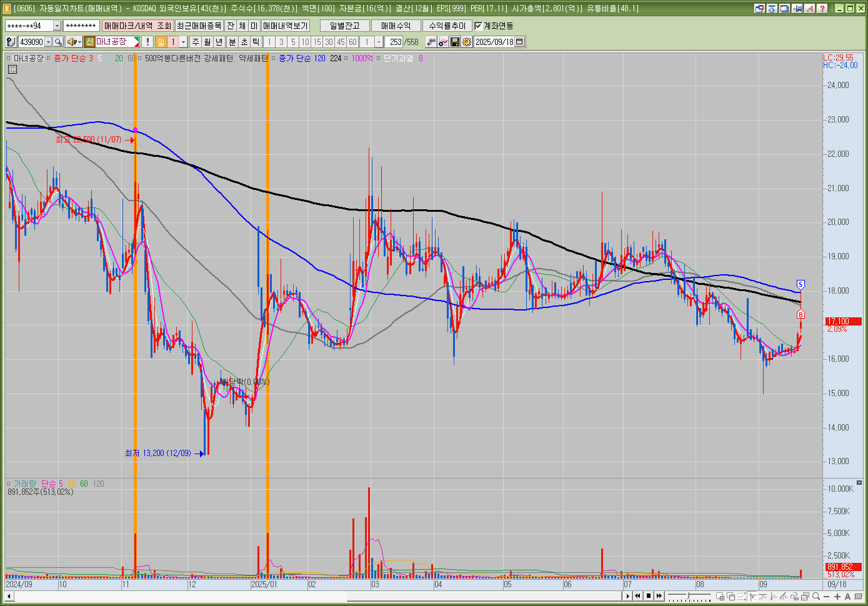Zoom in the chart with the plus icon
This screenshot has width=868, height=606.
tap(837, 596)
